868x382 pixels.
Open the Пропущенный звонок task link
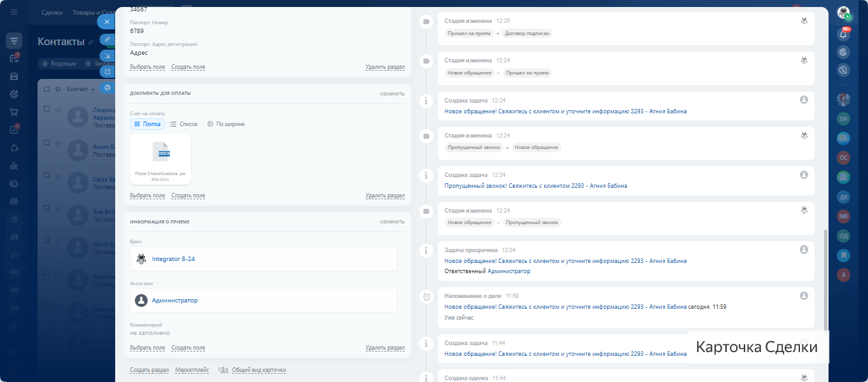click(535, 186)
